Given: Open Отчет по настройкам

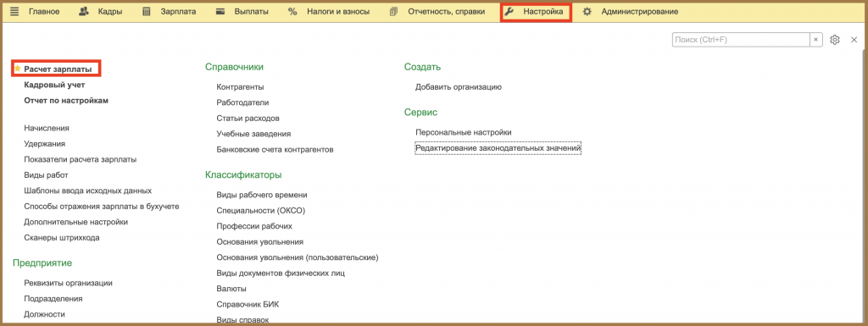Looking at the screenshot, I should (x=66, y=101).
